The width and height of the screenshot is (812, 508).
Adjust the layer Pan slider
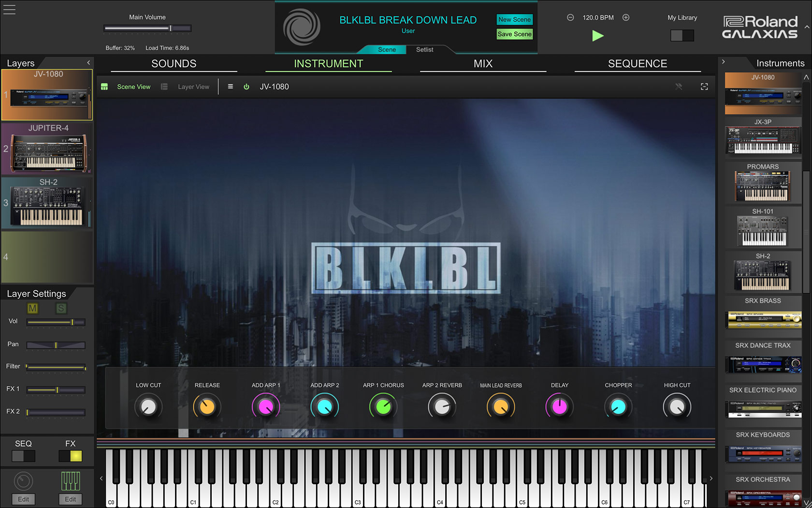tap(56, 345)
